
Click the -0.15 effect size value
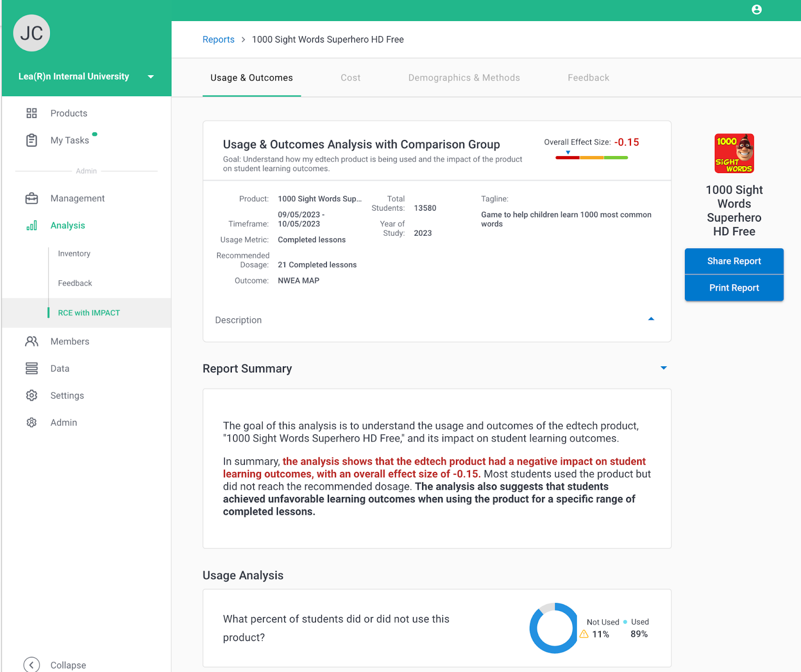click(627, 142)
